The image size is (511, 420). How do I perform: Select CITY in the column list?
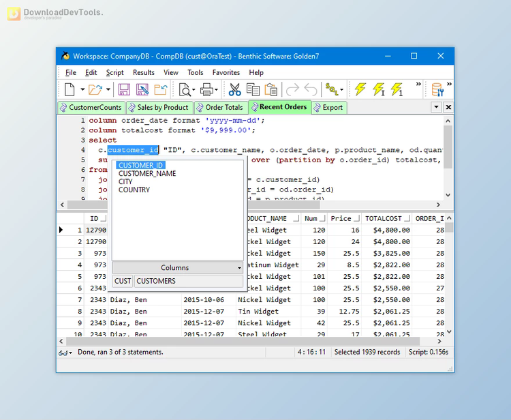(x=125, y=181)
